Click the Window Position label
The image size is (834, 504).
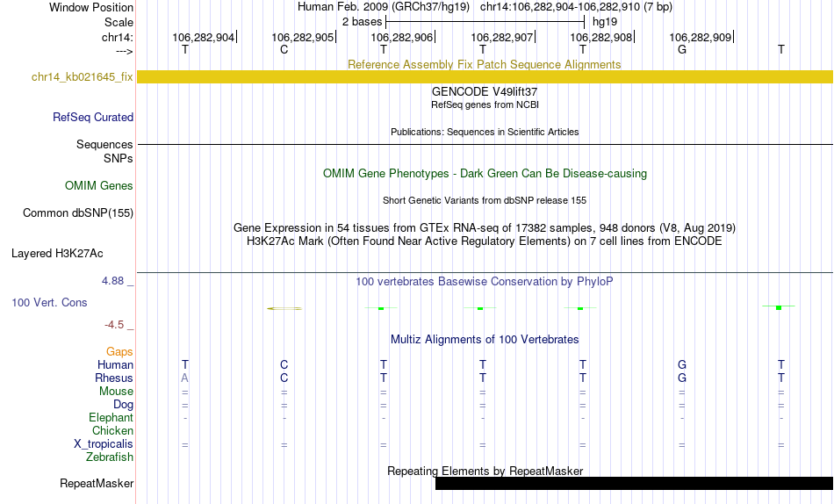tap(91, 7)
